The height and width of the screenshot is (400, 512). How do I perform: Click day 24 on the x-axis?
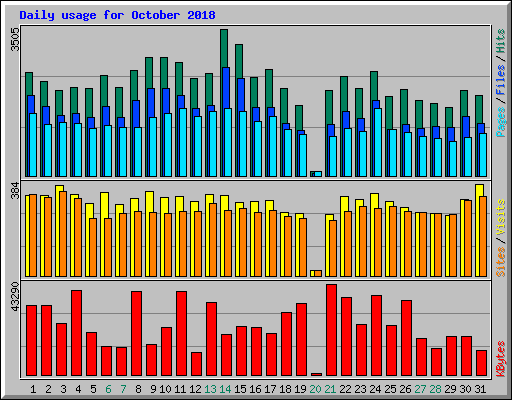(375, 389)
